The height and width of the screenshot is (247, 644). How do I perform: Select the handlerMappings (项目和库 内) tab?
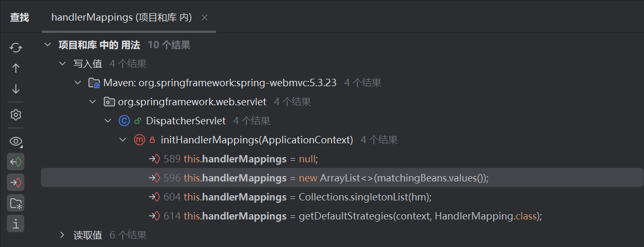click(x=121, y=17)
